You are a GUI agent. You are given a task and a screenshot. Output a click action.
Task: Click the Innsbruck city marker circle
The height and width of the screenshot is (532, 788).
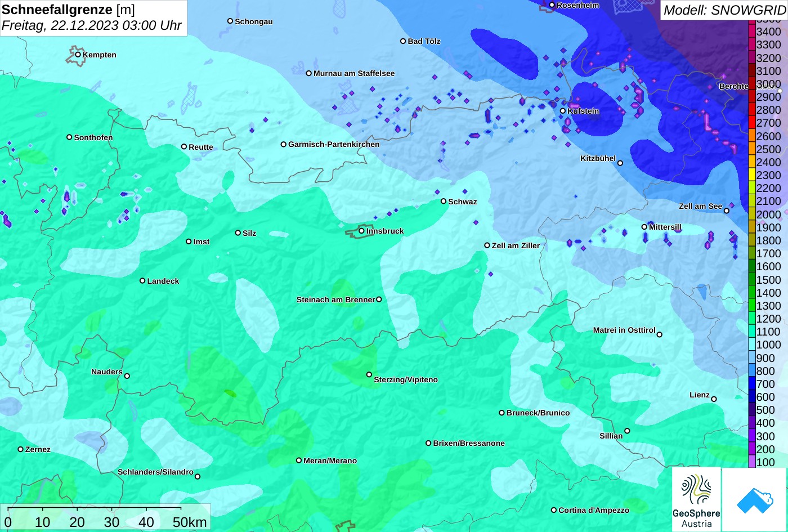point(361,230)
